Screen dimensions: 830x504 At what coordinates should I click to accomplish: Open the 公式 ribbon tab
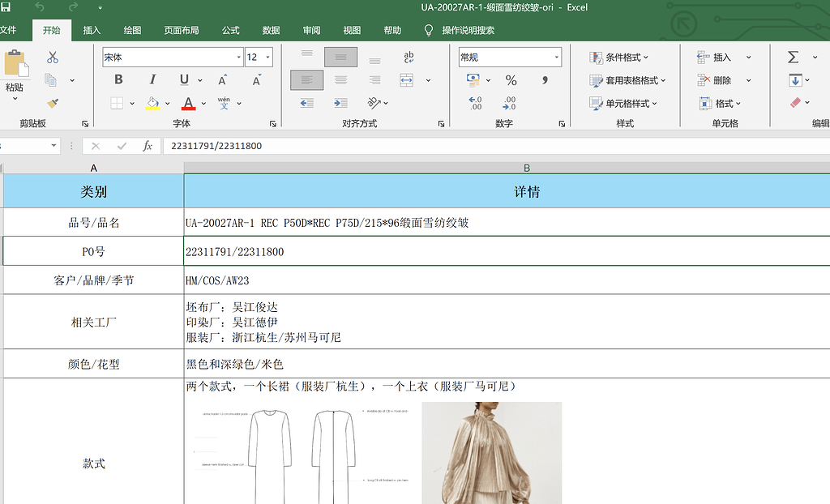(x=230, y=30)
